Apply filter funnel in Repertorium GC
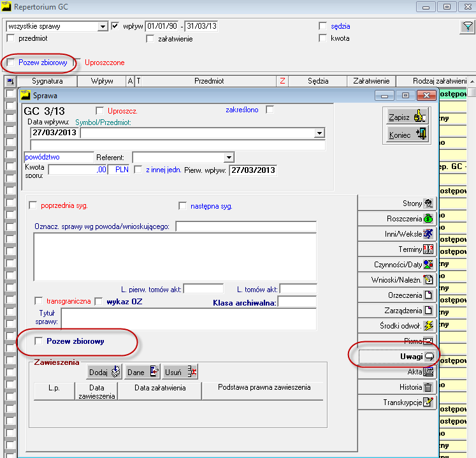The width and height of the screenshot is (476, 458). tap(468, 27)
